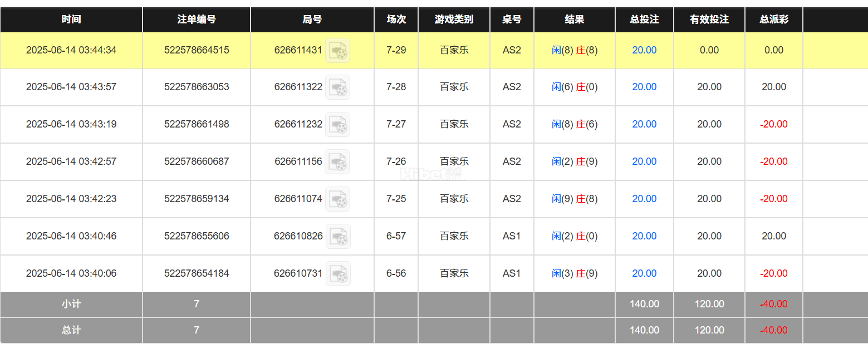Click the 注单编号 header to reorder
Viewport: 868px width, 348px height.
196,19
